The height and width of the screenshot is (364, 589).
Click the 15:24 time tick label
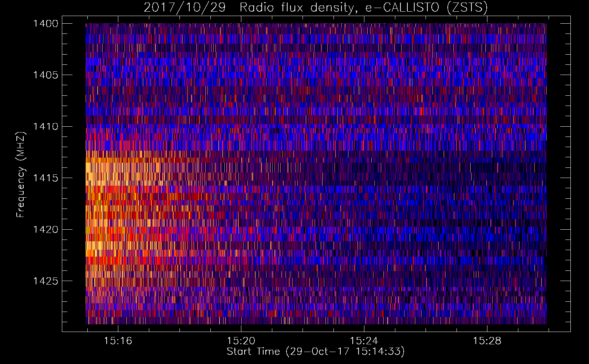pos(364,341)
